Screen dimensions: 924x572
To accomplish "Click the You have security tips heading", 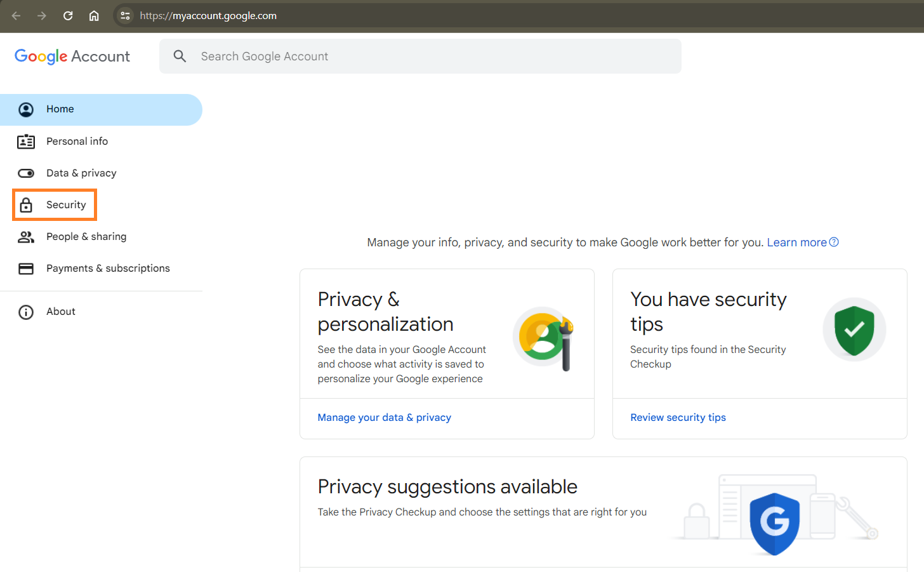I will [x=708, y=312].
